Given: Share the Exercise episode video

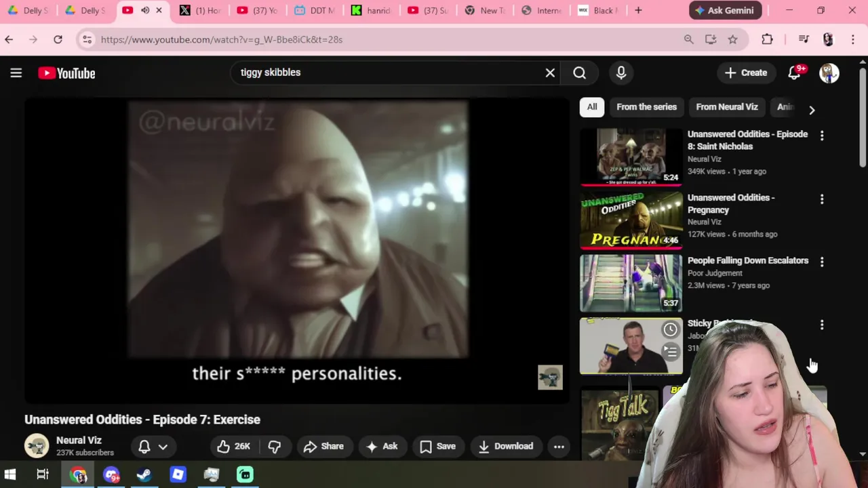Looking at the screenshot, I should tap(324, 446).
